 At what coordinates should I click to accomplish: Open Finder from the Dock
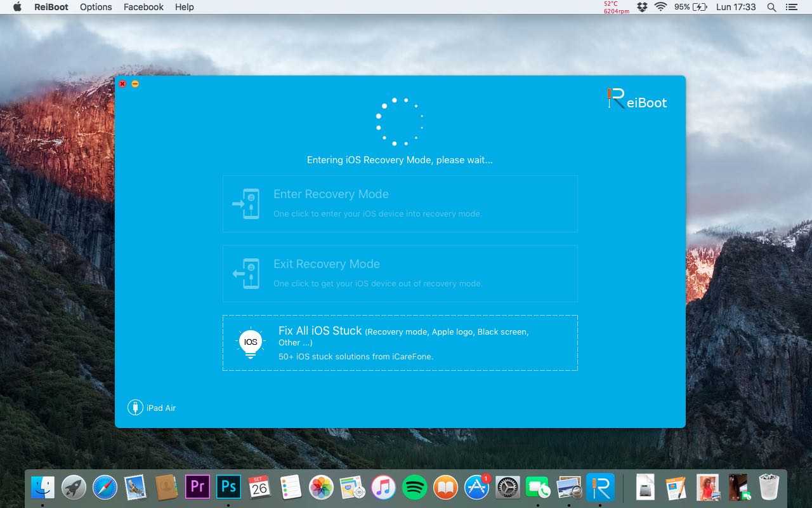tap(43, 488)
